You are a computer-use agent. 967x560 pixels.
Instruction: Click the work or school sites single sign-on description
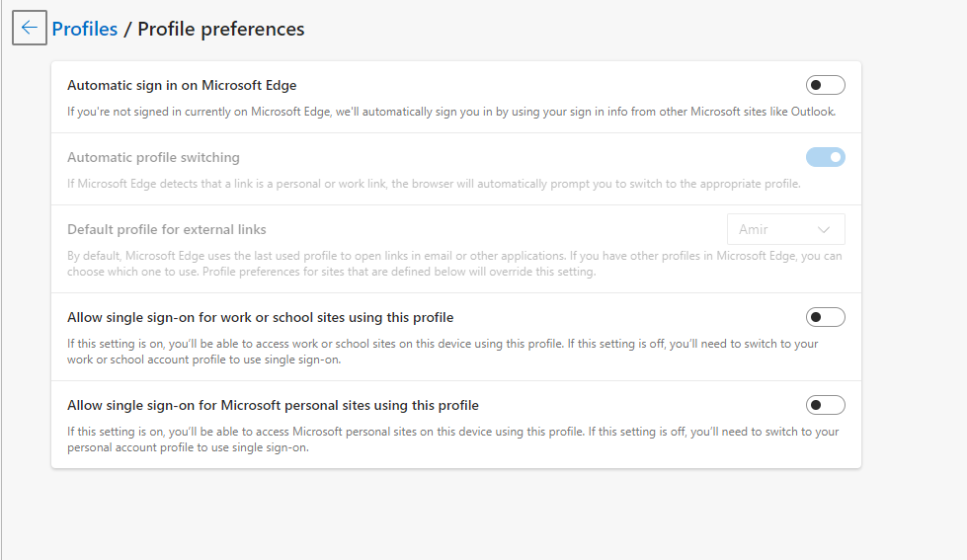(x=443, y=352)
